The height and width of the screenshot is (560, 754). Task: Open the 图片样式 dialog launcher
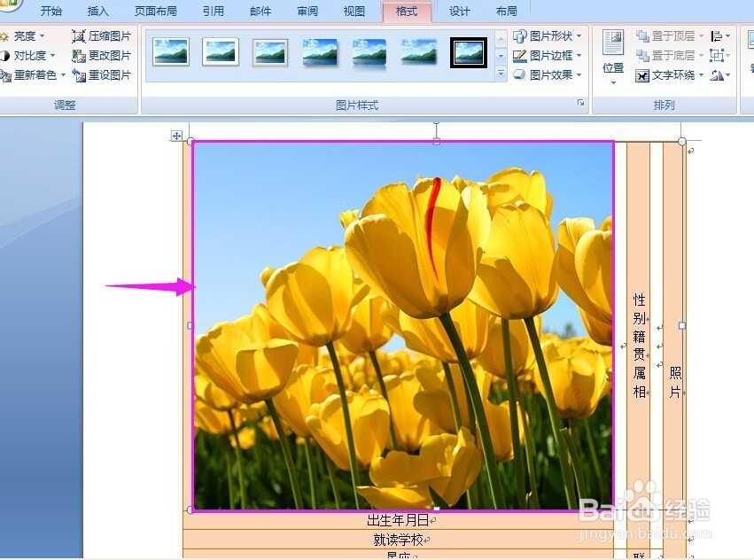click(x=580, y=104)
